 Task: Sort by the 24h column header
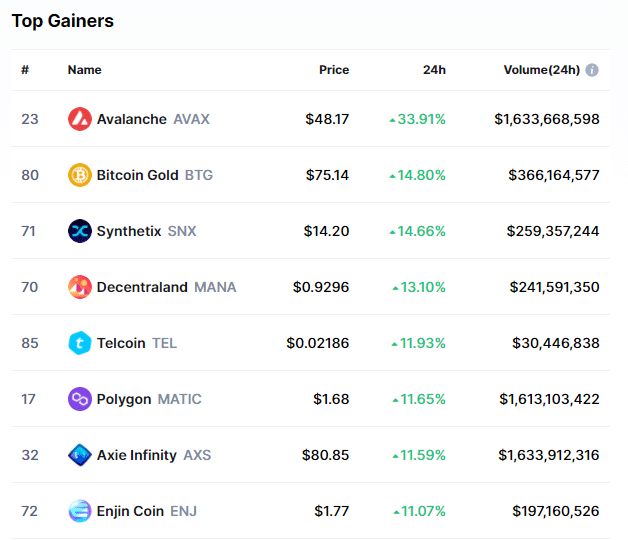coord(434,70)
